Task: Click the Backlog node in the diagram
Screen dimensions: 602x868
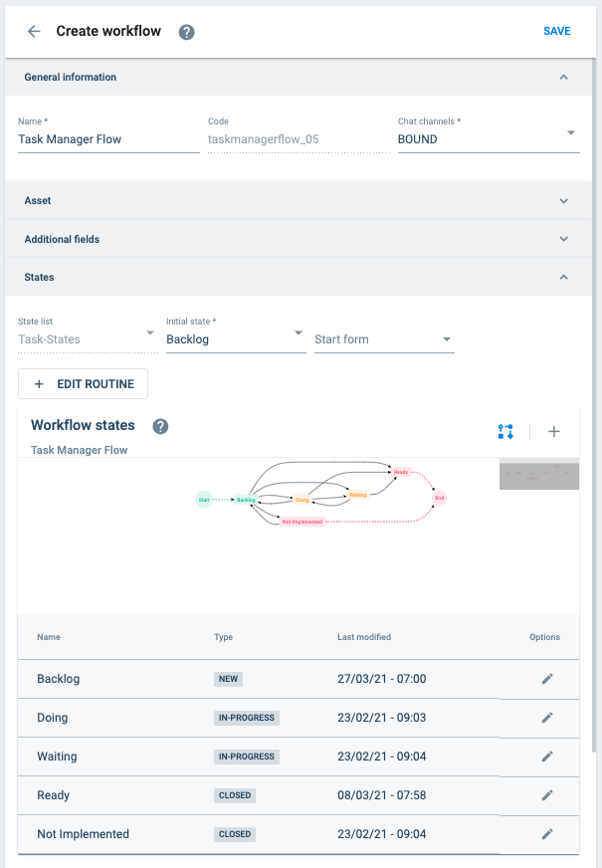Action: tap(246, 500)
